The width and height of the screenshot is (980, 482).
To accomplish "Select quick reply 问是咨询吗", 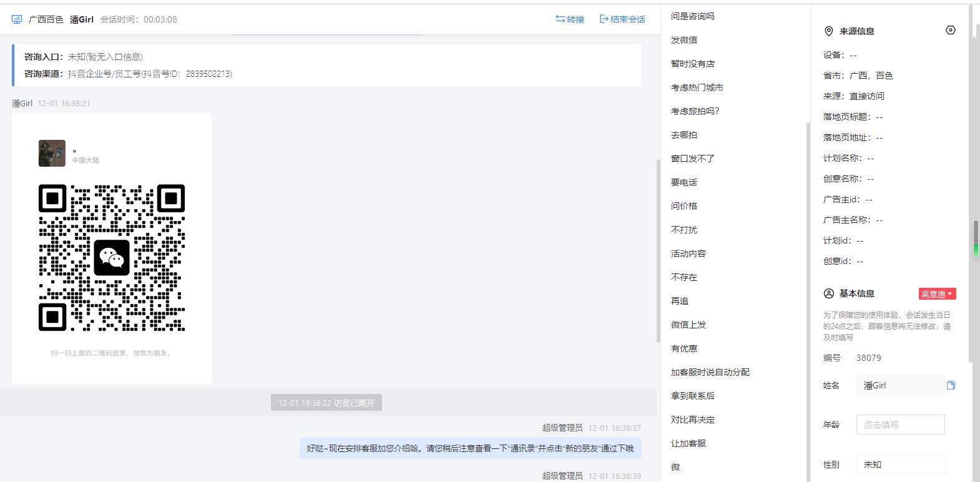I will (x=693, y=16).
